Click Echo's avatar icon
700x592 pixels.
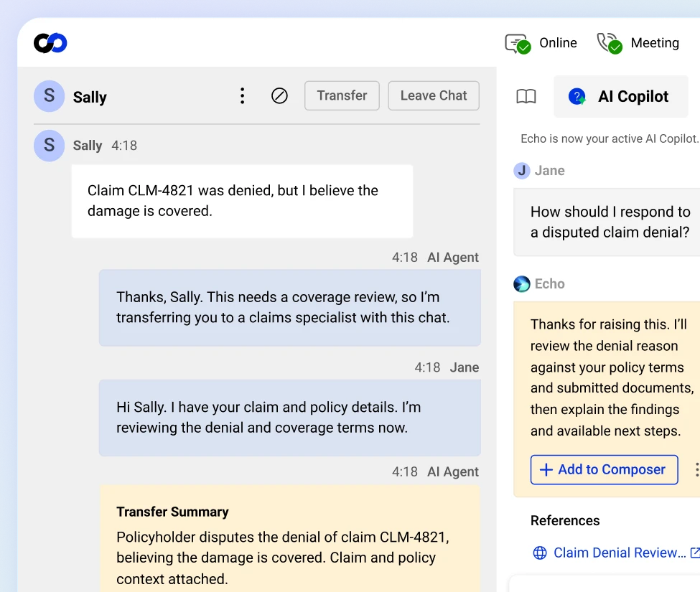click(x=521, y=283)
